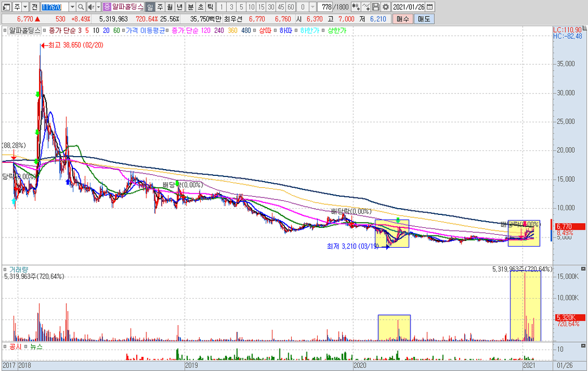Click the panel layout icon at top-left
The image size is (588, 371).
(6, 7)
